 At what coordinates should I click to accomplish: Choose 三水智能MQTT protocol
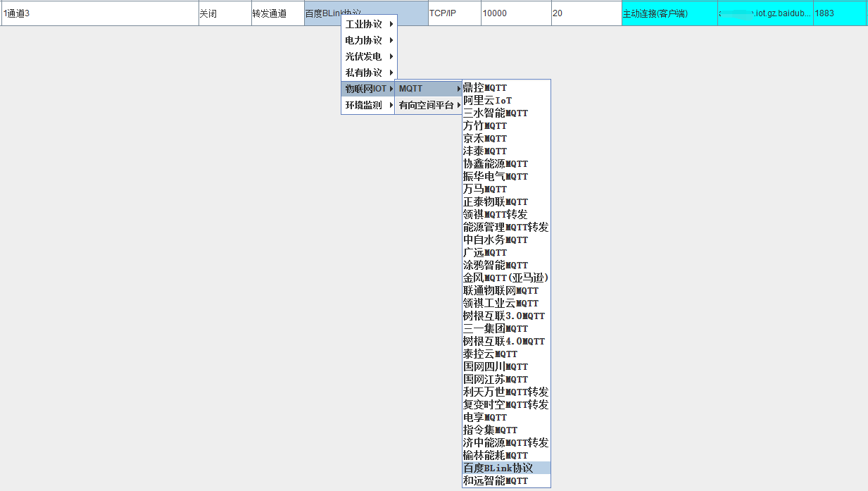(506, 113)
